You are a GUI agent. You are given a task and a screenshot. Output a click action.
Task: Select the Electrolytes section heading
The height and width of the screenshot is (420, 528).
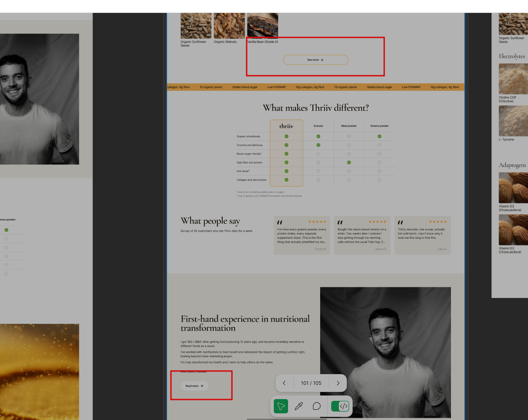pos(512,56)
